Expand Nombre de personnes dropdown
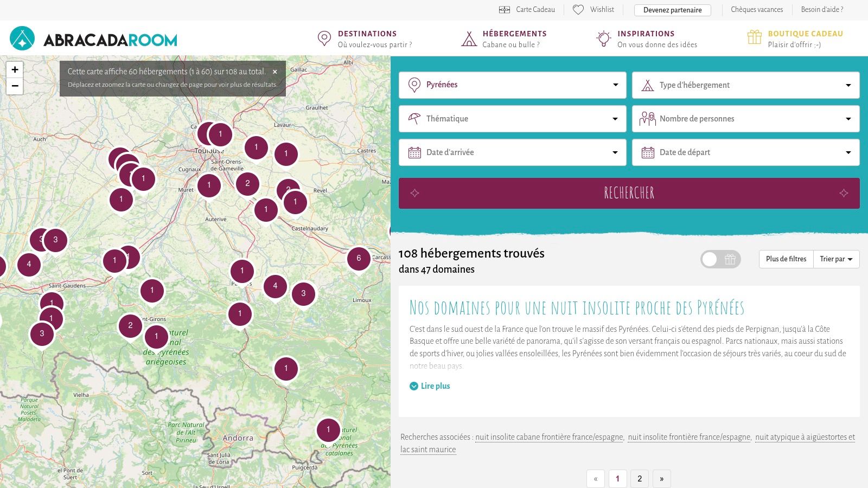 click(745, 119)
